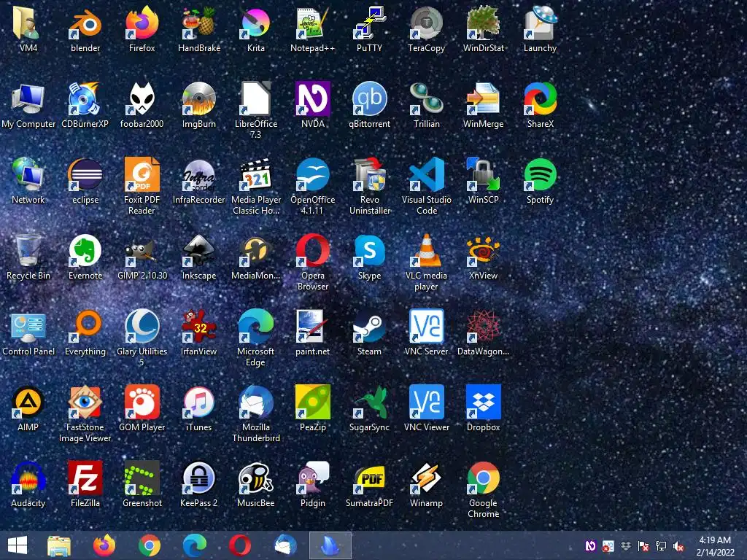Select the Skype shortcut
This screenshot has width=747, height=560.
[x=369, y=251]
